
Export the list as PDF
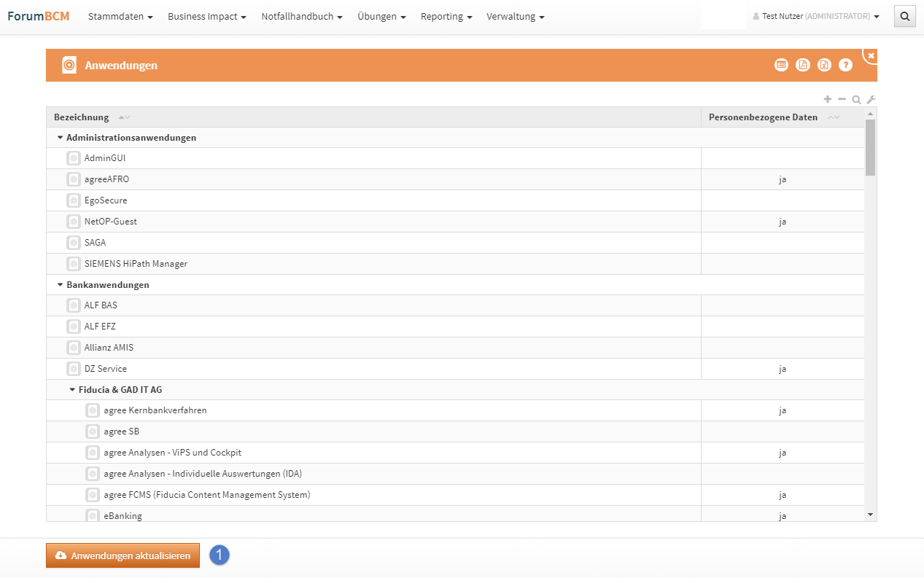click(x=802, y=65)
